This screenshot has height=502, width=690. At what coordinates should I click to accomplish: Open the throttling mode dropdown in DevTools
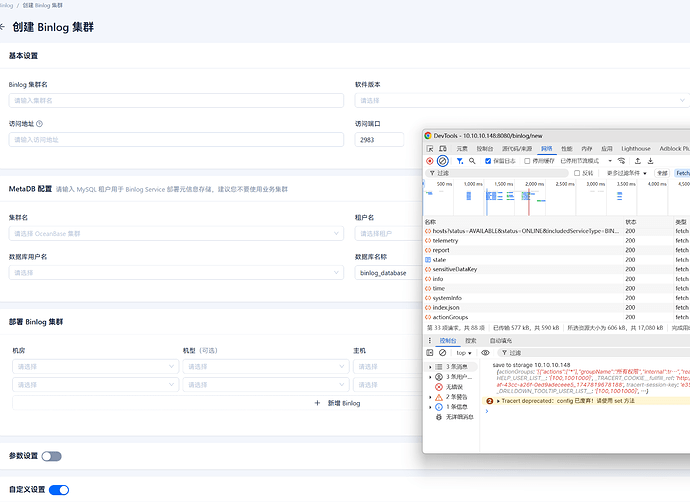pyautogui.click(x=586, y=161)
